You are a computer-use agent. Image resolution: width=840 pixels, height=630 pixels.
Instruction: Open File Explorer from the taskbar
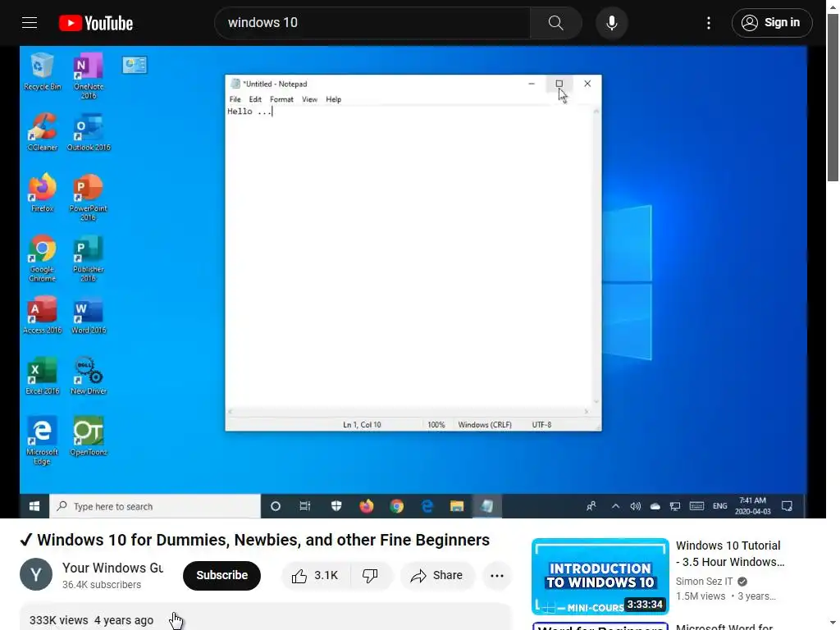coord(457,506)
